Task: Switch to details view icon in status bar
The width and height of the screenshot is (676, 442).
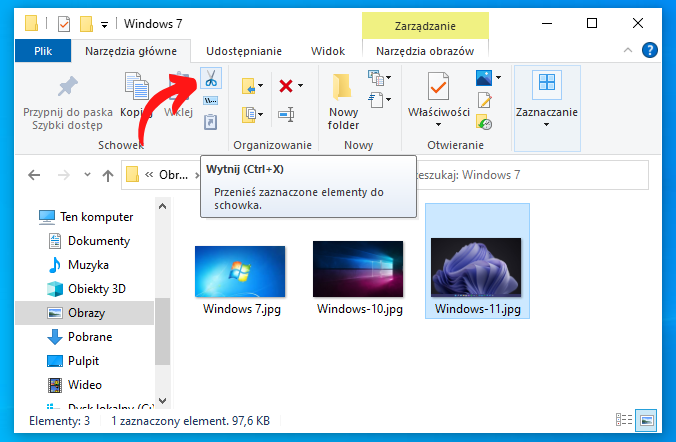Action: point(623,420)
